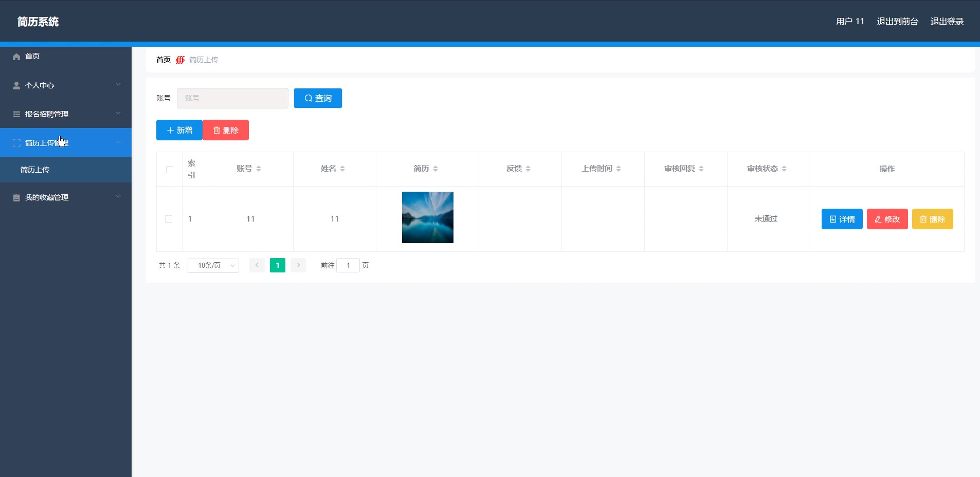Click the list icon beside 报名招聘管理
Image resolution: width=980 pixels, height=477 pixels.
(x=16, y=114)
